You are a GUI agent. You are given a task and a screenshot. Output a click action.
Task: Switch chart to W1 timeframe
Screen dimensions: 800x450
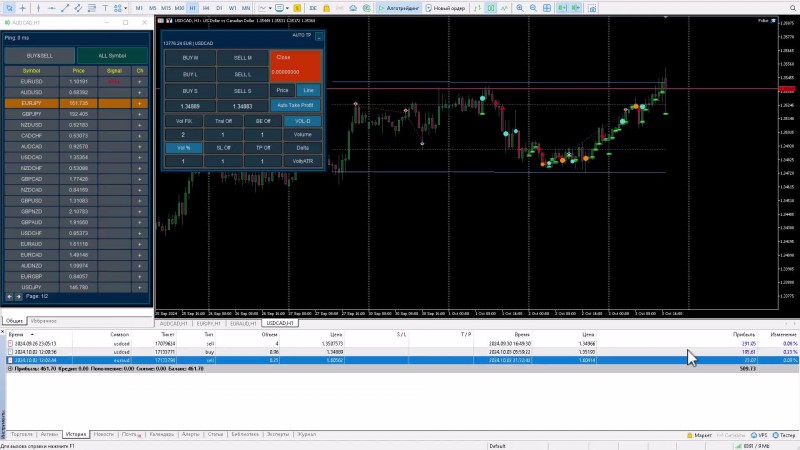point(233,8)
